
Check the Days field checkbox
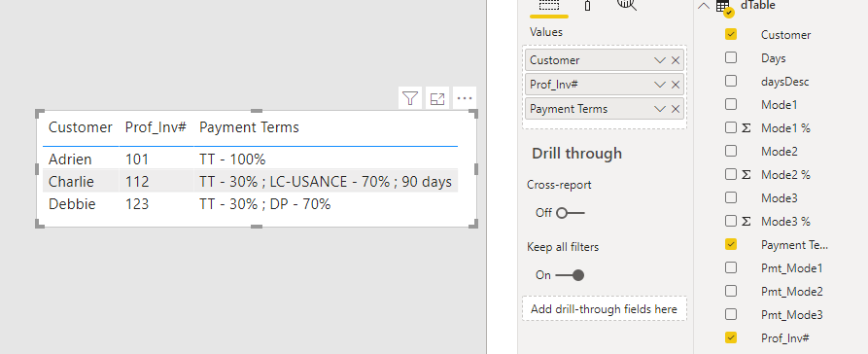(731, 57)
